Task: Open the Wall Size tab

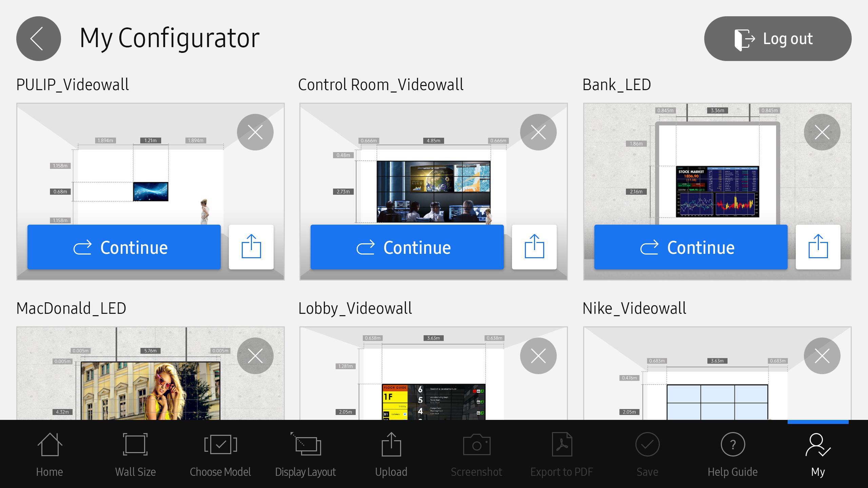Action: click(135, 455)
